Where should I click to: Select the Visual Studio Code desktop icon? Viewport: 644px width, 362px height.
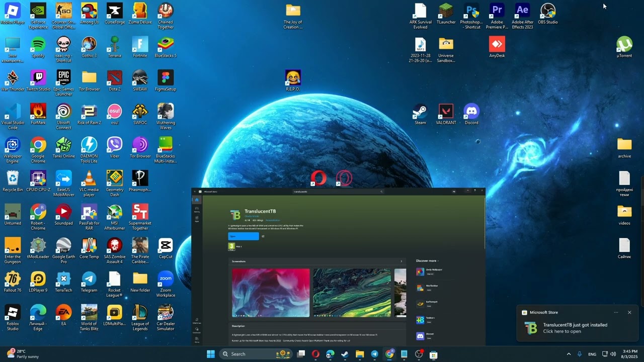coord(13,116)
